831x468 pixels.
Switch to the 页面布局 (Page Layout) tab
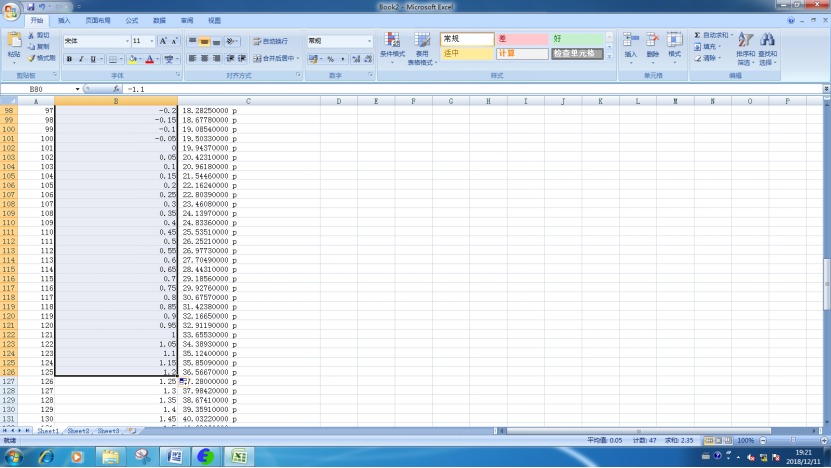pos(98,21)
